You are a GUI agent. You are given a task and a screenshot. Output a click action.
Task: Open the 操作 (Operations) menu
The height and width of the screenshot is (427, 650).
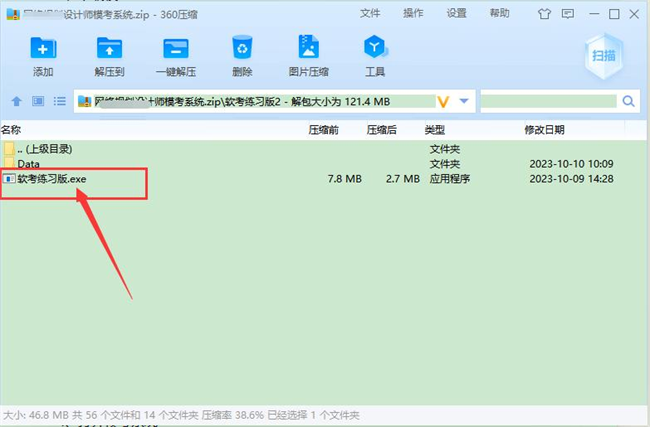pos(413,14)
